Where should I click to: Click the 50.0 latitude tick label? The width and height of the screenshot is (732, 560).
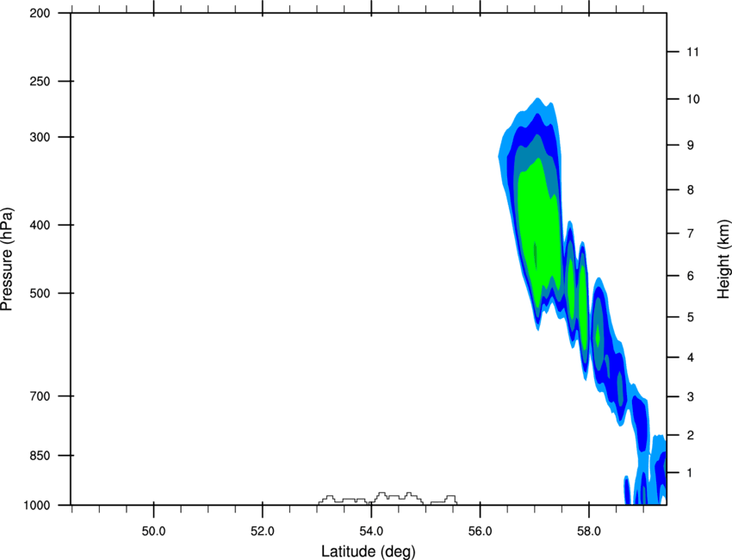153,532
